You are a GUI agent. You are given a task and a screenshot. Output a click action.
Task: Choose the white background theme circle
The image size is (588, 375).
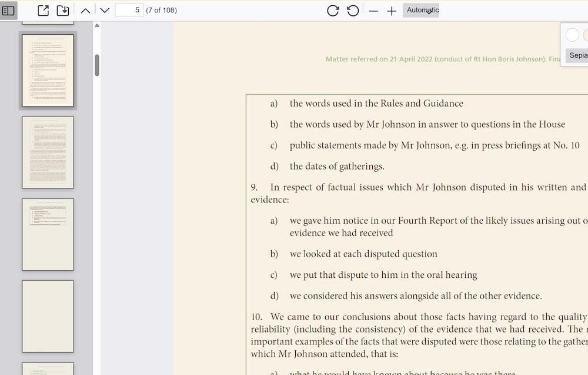(572, 34)
